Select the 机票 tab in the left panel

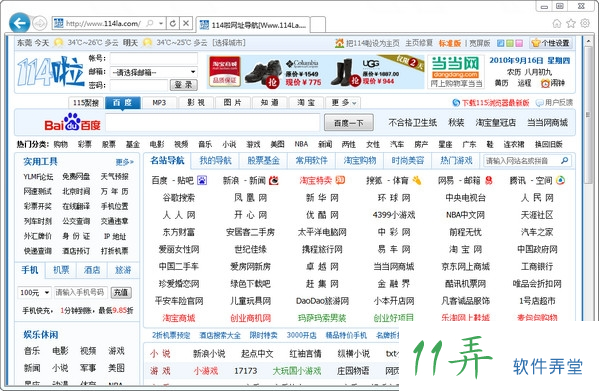pyautogui.click(x=61, y=270)
